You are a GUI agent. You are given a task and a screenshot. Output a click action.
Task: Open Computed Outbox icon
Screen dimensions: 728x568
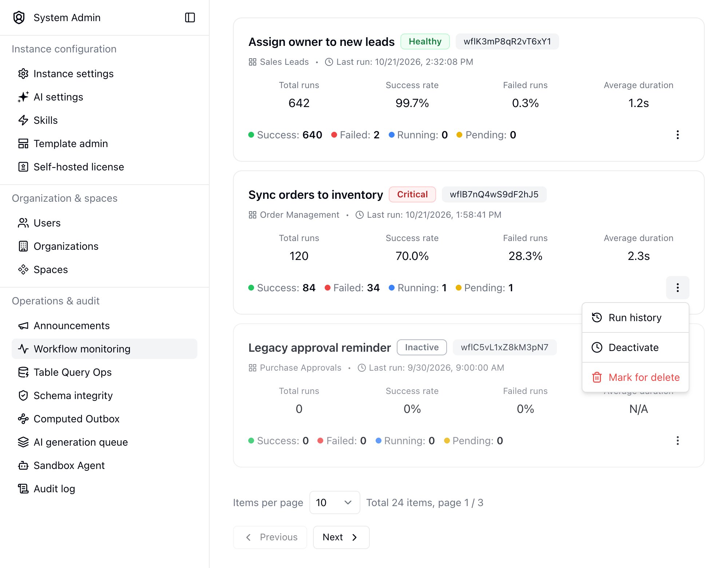coord(23,419)
